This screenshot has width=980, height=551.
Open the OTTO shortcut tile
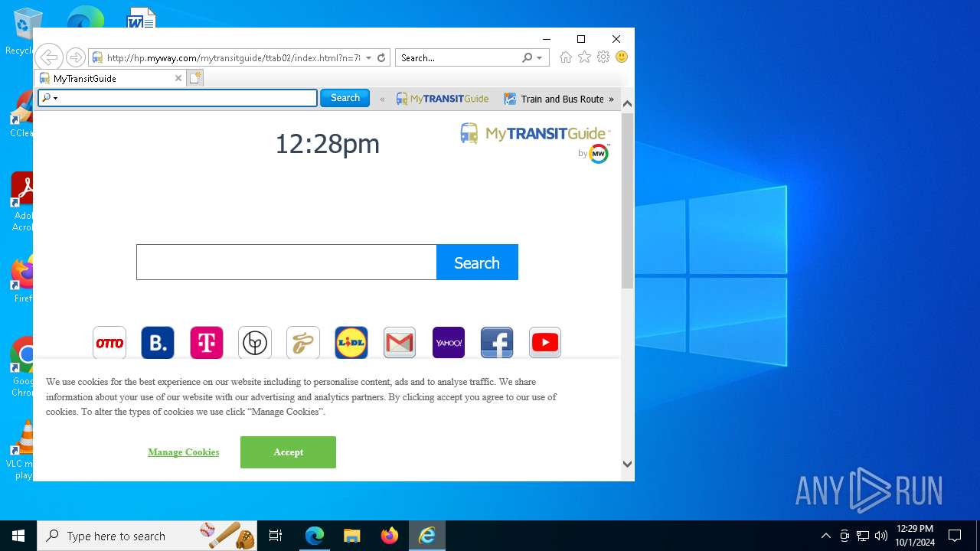point(109,343)
